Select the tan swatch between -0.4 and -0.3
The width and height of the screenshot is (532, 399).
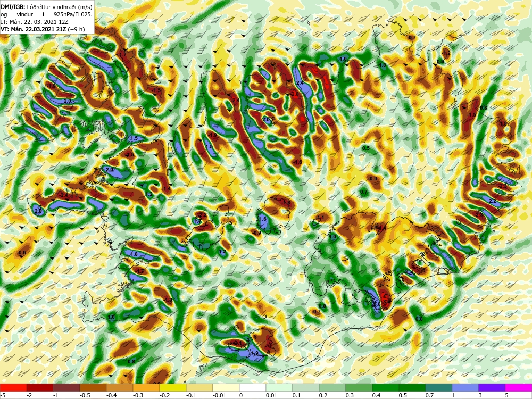coord(120,387)
